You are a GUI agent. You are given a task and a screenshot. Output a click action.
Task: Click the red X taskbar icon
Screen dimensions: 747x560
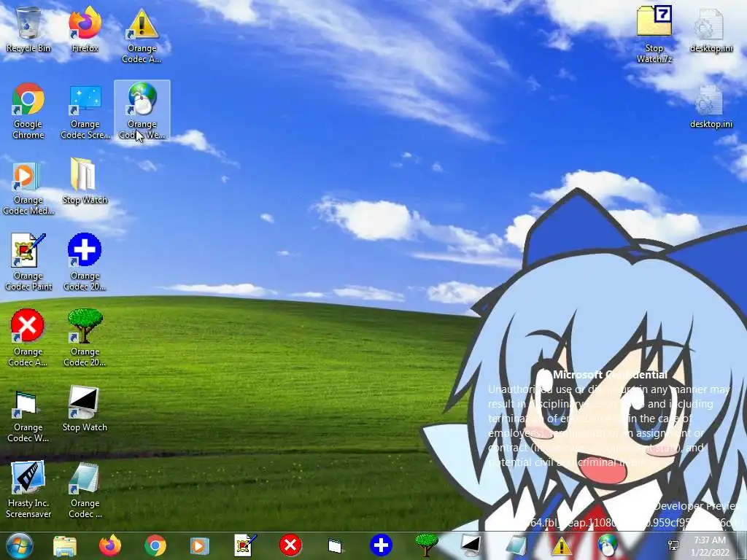(x=290, y=545)
